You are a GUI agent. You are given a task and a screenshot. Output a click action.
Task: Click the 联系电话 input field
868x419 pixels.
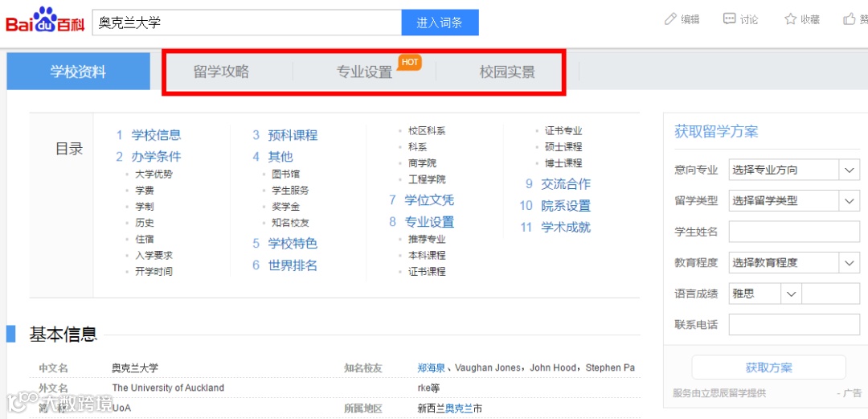click(794, 324)
